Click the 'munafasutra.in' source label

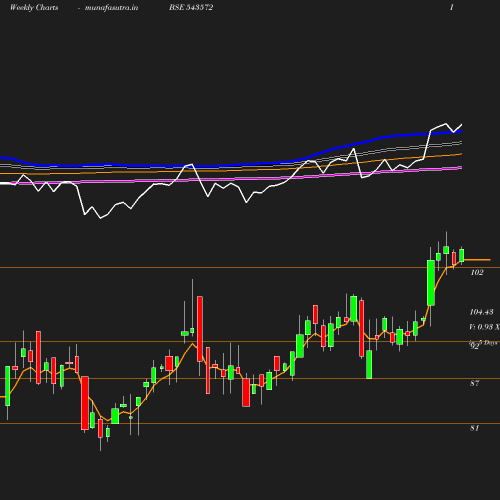pyautogui.click(x=111, y=7)
